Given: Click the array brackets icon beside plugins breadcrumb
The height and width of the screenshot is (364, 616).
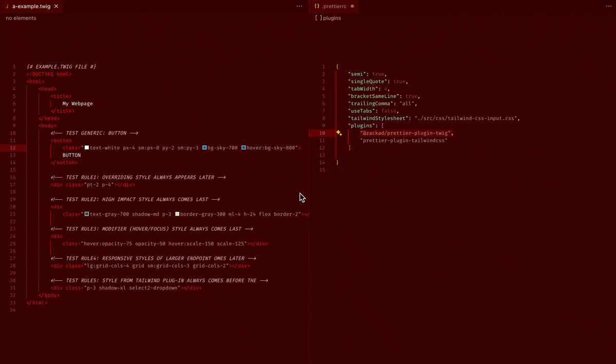Looking at the screenshot, I should coord(318,18).
